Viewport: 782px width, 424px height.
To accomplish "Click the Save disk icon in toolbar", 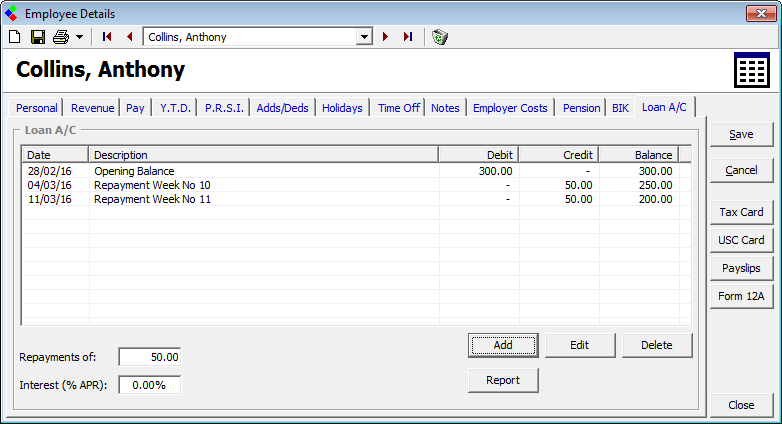I will (37, 37).
